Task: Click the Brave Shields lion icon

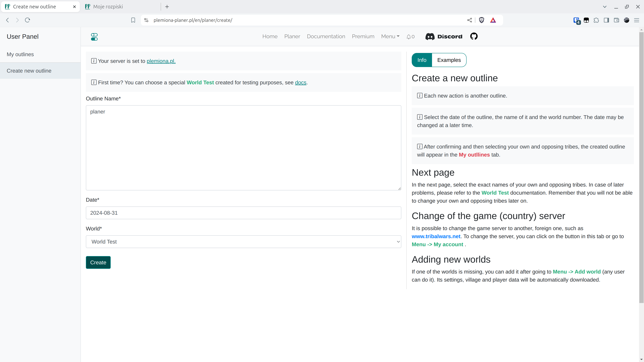Action: (481, 20)
